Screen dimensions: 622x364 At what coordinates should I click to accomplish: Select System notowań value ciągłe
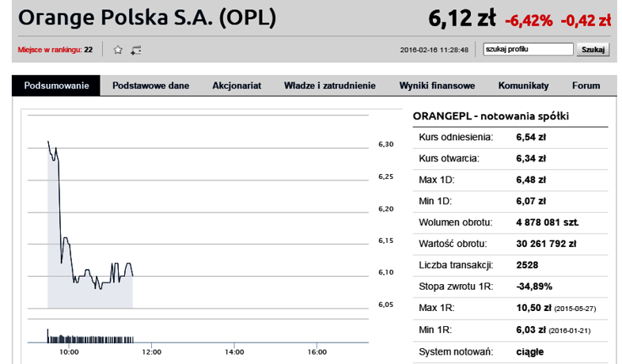[530, 352]
